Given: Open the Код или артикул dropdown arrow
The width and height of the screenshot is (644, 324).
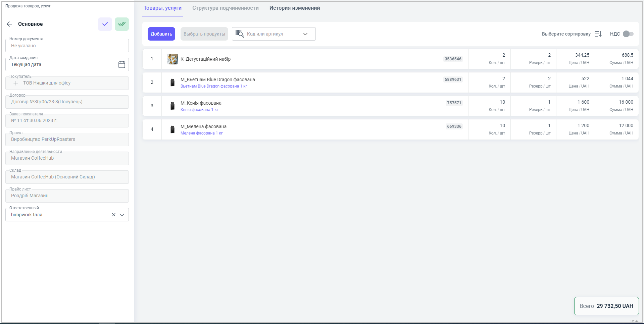Looking at the screenshot, I should [305, 34].
